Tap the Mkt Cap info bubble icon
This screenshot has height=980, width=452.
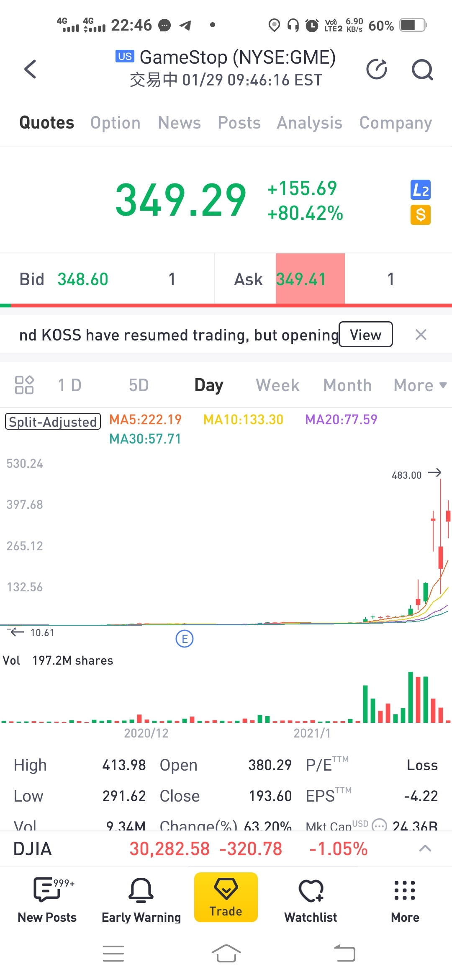pyautogui.click(x=380, y=825)
